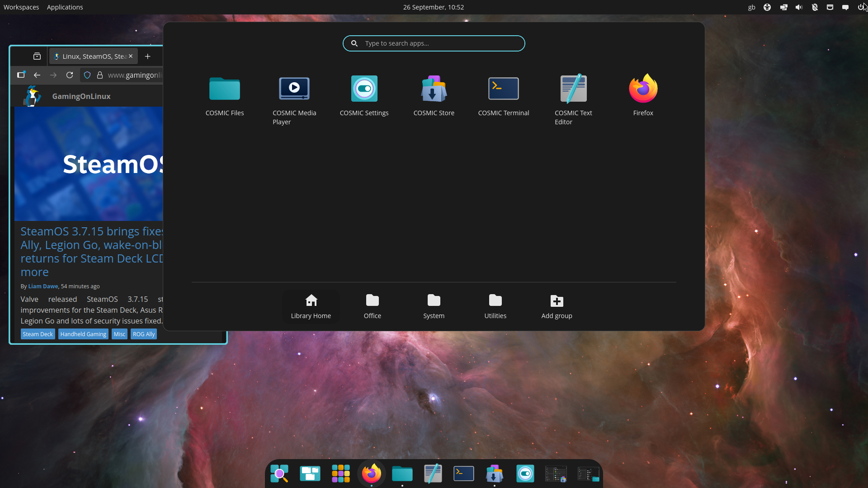The height and width of the screenshot is (488, 868).
Task: Open Firefox from the app library grid
Action: (x=643, y=96)
